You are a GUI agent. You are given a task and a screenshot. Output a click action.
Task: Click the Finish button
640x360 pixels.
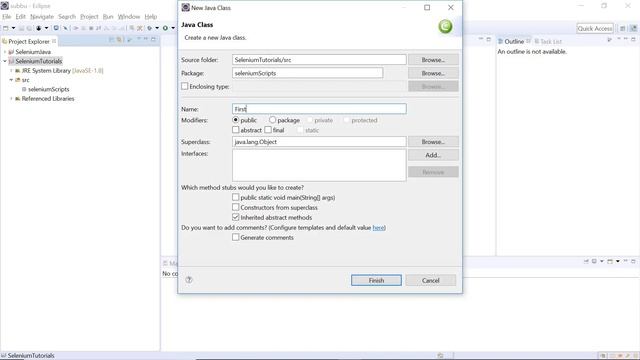[376, 280]
